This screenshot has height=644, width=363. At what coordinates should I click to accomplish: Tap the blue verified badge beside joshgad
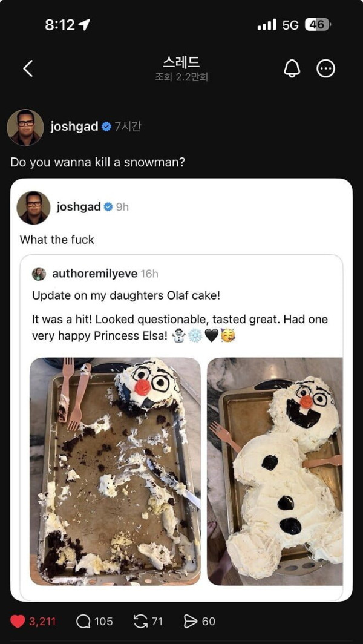pyautogui.click(x=106, y=127)
